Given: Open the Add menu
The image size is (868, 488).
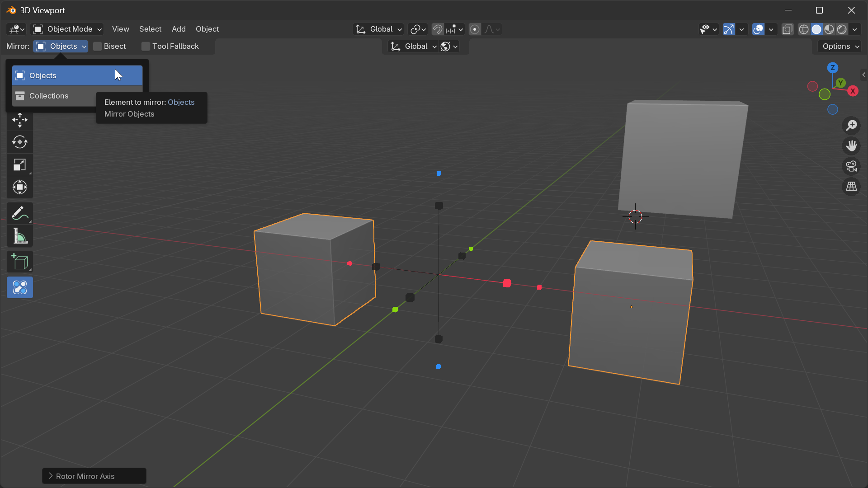Looking at the screenshot, I should [178, 29].
